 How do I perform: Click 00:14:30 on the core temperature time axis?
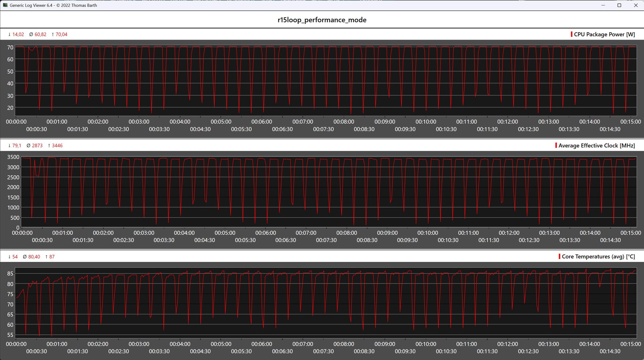pos(610,351)
